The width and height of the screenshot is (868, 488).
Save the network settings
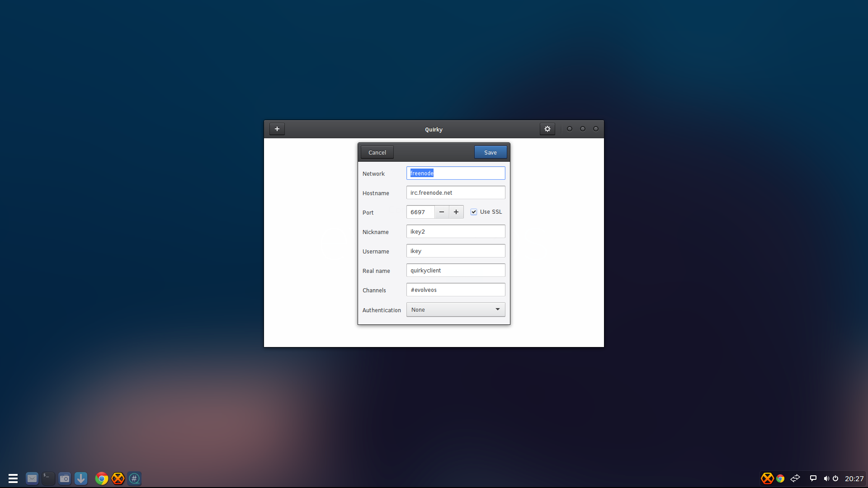491,152
